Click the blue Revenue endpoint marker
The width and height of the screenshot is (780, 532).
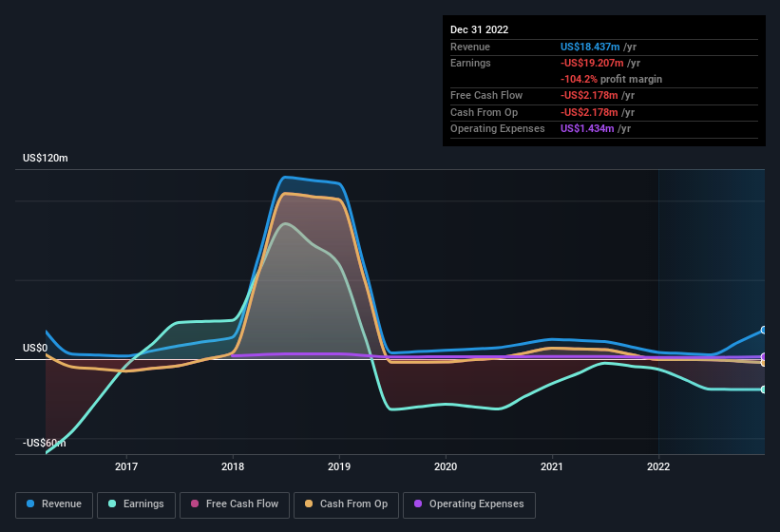coord(764,330)
